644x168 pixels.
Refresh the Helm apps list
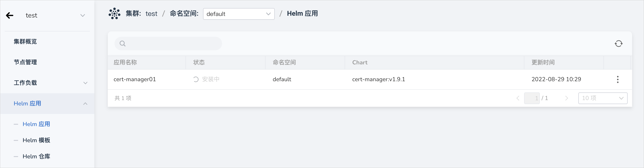(618, 44)
